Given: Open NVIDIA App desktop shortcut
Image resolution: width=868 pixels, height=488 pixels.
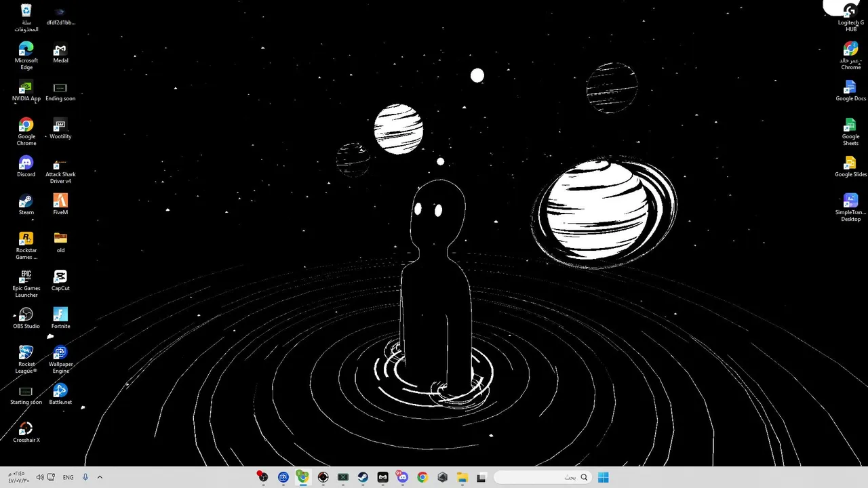Looking at the screenshot, I should 26,91.
